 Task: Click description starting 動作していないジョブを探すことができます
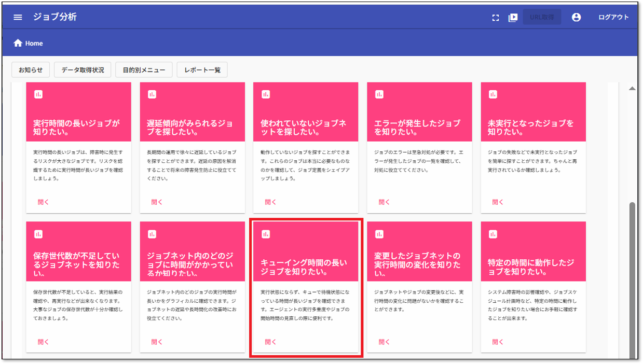click(305, 165)
